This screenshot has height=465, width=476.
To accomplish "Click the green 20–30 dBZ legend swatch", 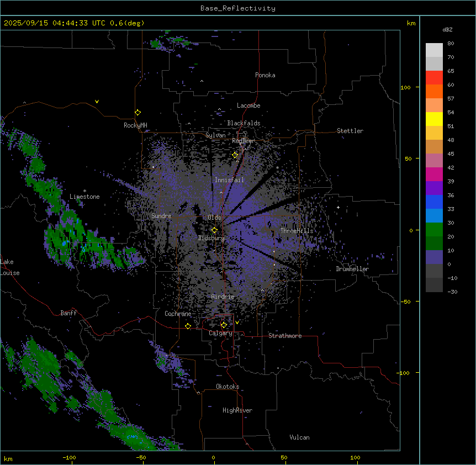I will (434, 230).
